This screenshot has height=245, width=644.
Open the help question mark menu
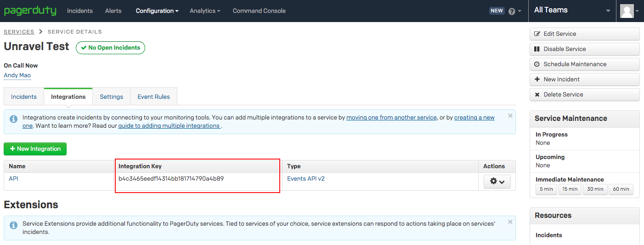(515, 11)
